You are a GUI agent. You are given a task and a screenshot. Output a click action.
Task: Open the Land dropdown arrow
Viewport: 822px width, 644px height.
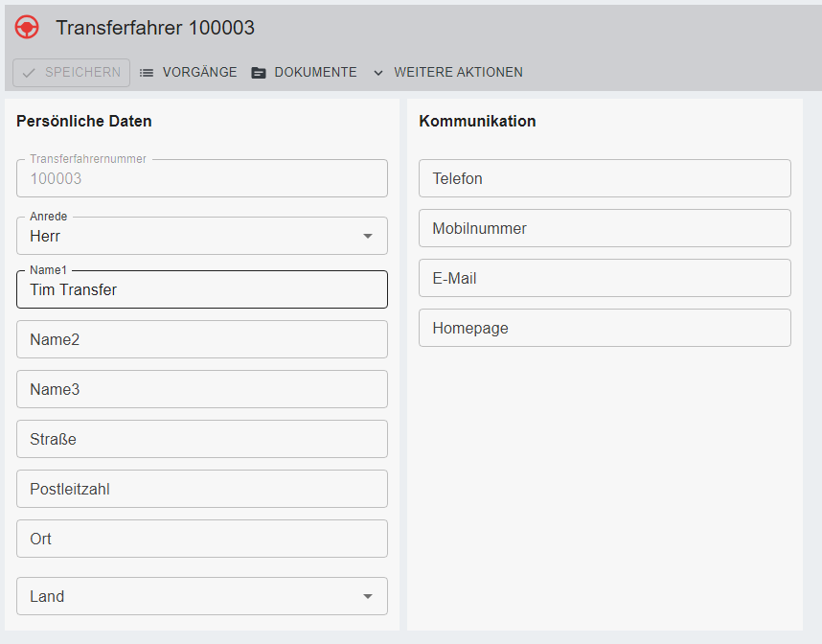[368, 596]
